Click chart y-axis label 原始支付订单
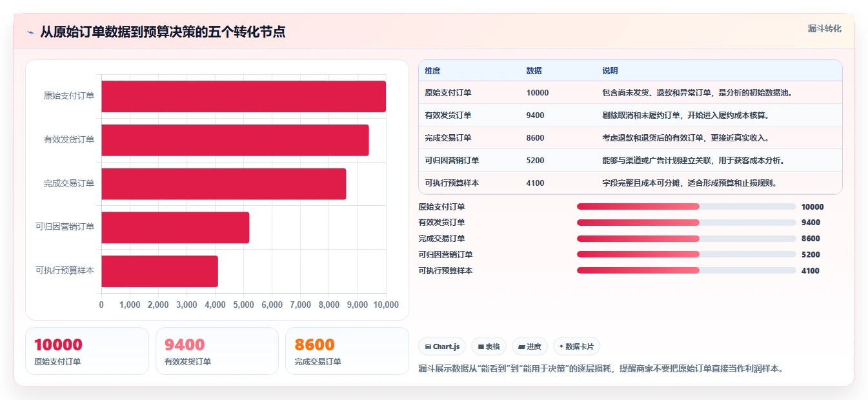This screenshot has width=868, height=400. click(69, 96)
